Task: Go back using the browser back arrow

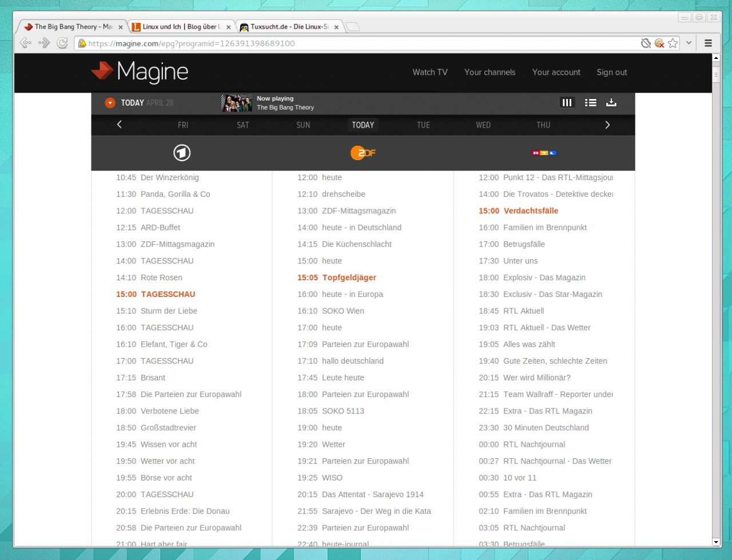Action: tap(26, 43)
